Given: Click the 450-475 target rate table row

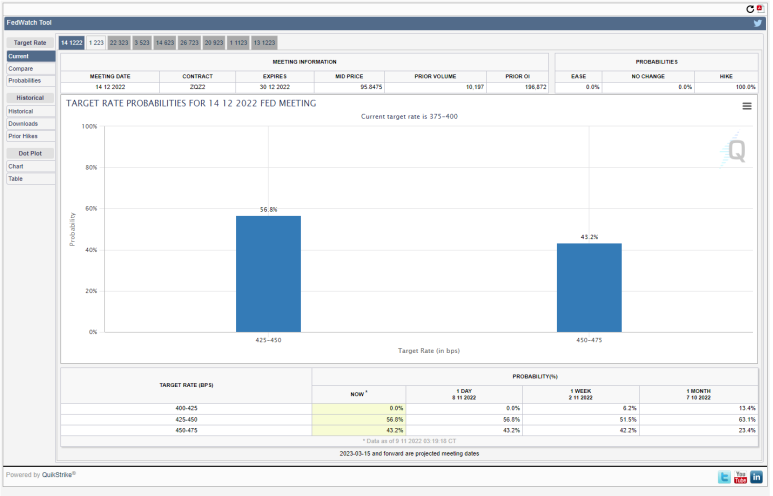Looking at the screenshot, I should tap(409, 430).
